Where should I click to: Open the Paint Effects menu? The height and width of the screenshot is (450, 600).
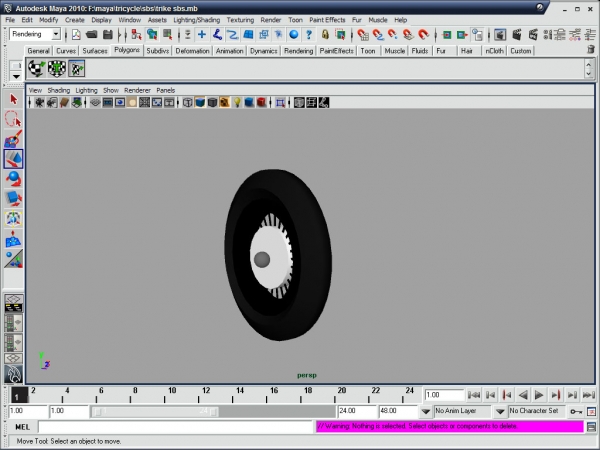(327, 20)
